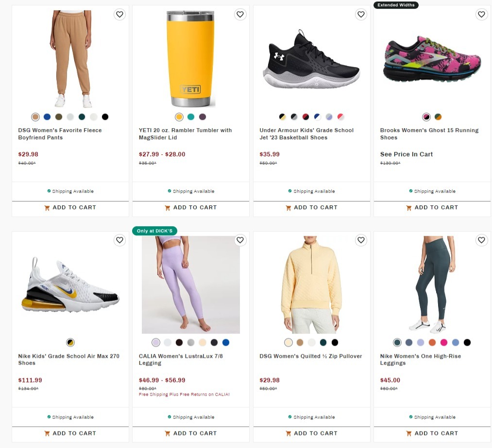Toggle the wishlist heart on the YETI tumbler

240,15
